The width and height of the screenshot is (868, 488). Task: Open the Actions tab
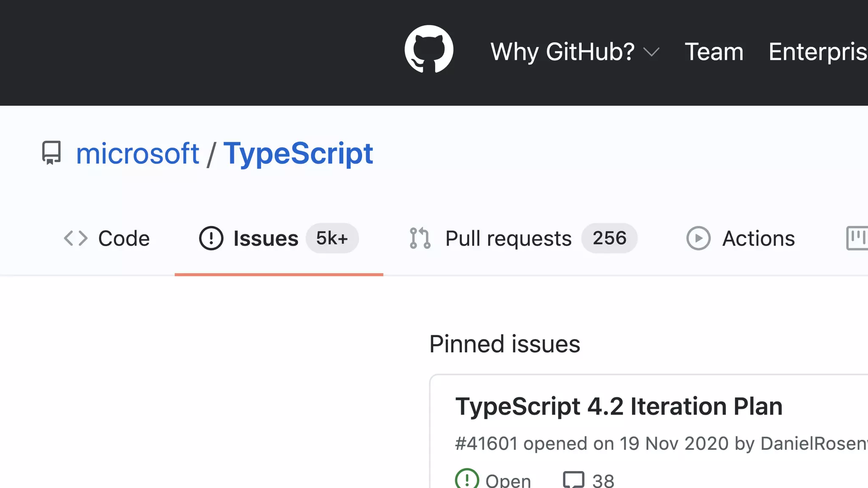point(758,238)
